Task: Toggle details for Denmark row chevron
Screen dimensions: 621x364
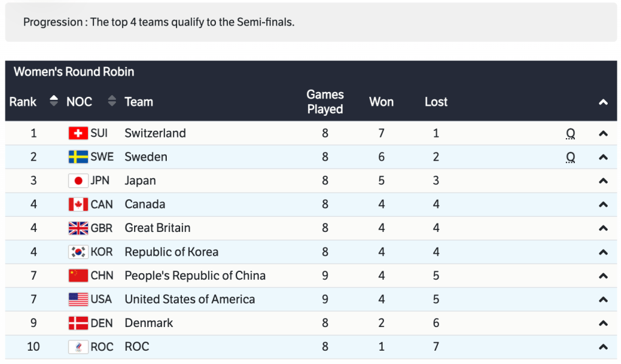Action: (603, 323)
